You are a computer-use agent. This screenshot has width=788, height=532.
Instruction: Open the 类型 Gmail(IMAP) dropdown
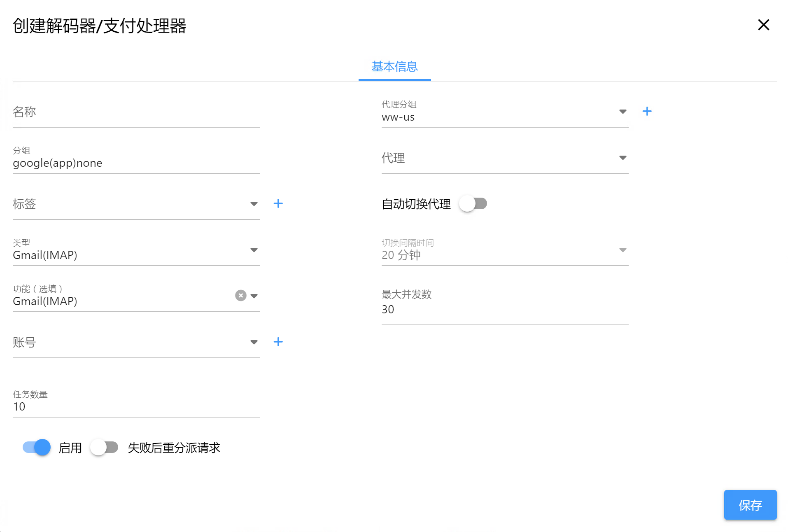[254, 250]
